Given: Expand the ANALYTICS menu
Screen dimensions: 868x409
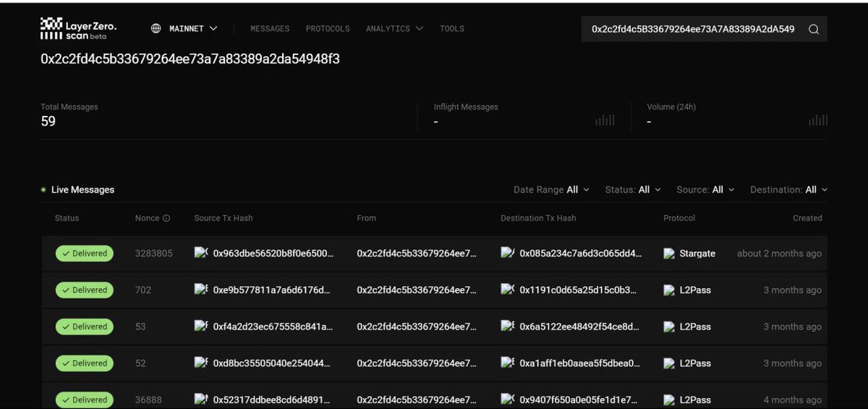Looking at the screenshot, I should [393, 29].
